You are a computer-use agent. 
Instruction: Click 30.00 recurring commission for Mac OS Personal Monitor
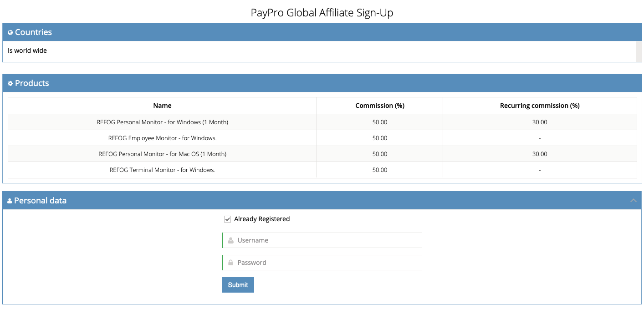pyautogui.click(x=540, y=154)
